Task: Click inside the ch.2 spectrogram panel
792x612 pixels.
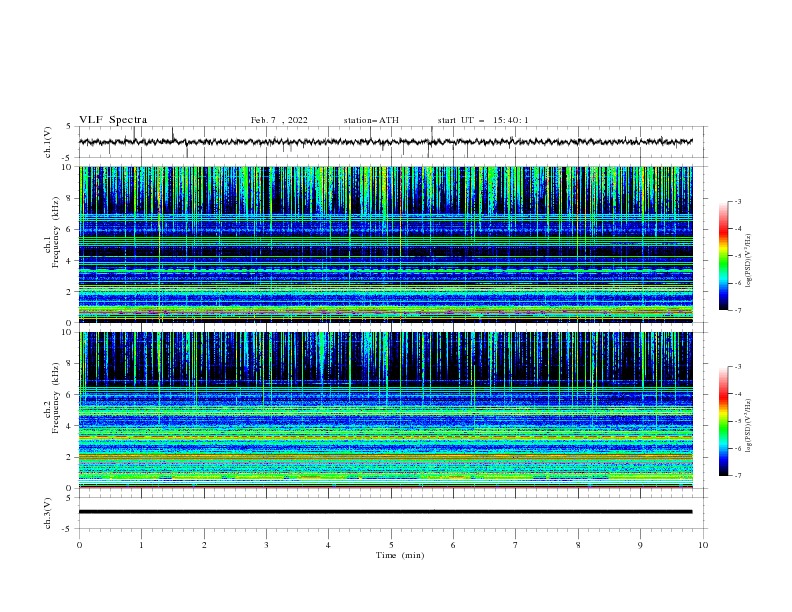Action: [x=385, y=410]
